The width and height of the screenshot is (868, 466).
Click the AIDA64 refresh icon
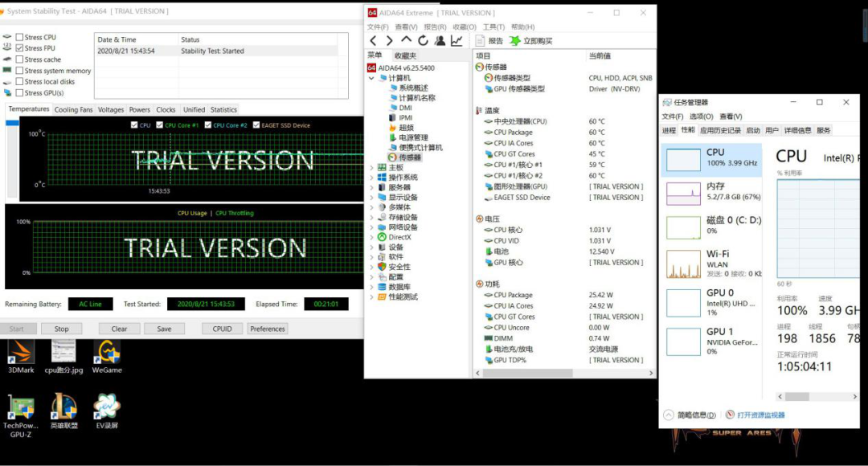click(423, 40)
